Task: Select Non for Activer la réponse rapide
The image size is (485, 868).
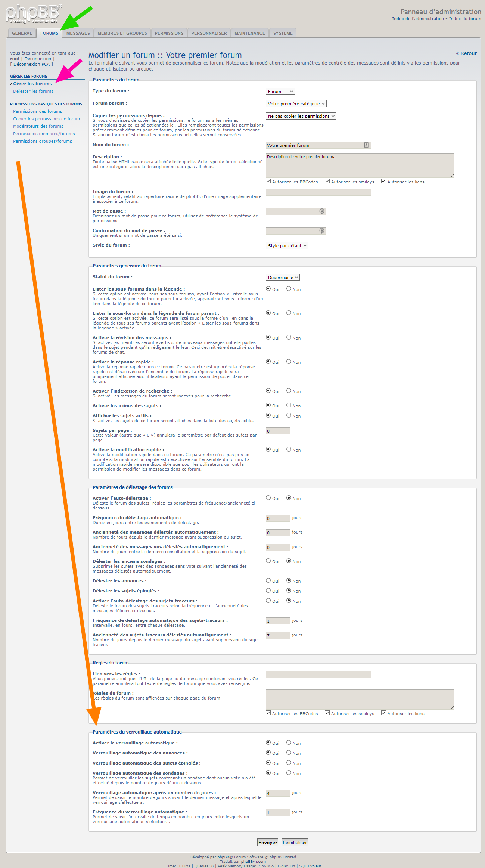Action: [x=289, y=362]
